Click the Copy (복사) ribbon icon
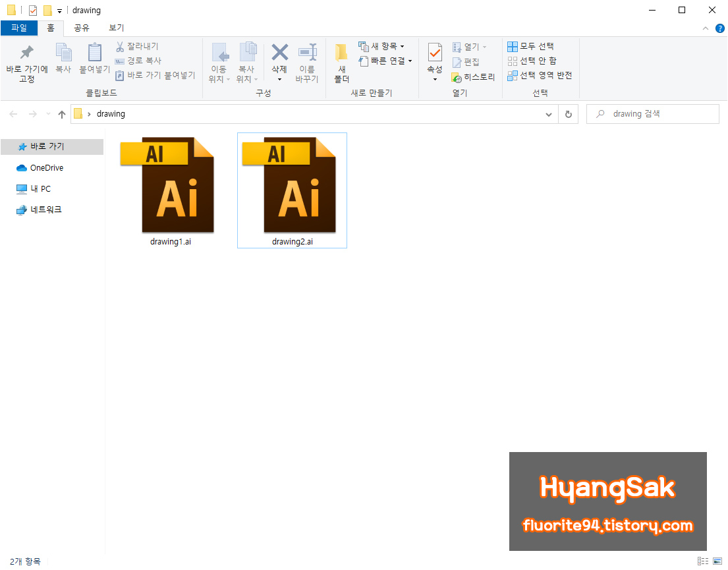 pos(63,52)
